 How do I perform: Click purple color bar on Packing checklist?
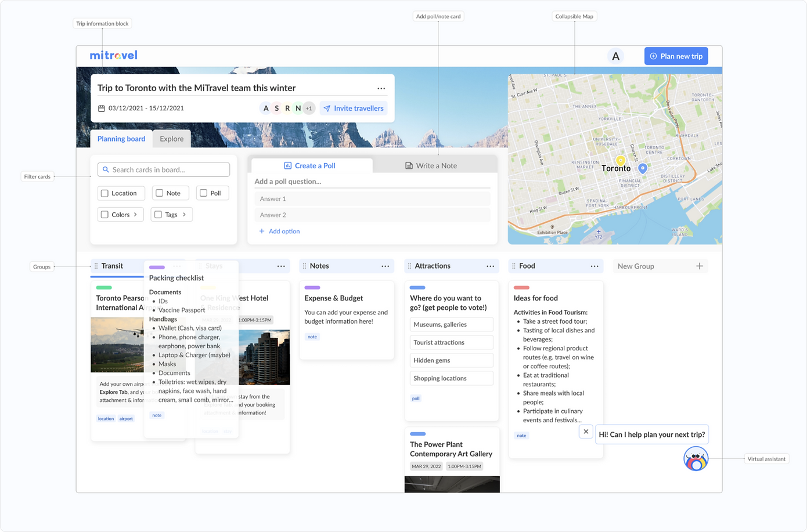[x=157, y=267]
